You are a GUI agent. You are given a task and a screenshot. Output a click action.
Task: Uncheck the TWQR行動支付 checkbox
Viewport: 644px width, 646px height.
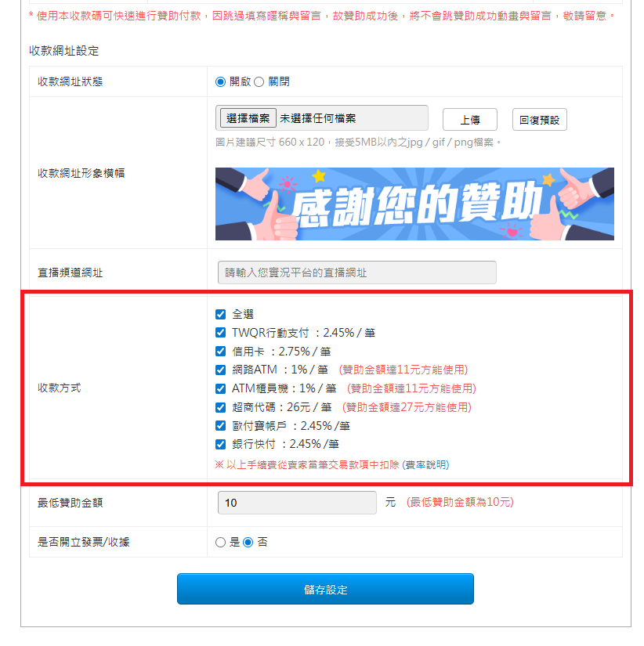(x=221, y=333)
